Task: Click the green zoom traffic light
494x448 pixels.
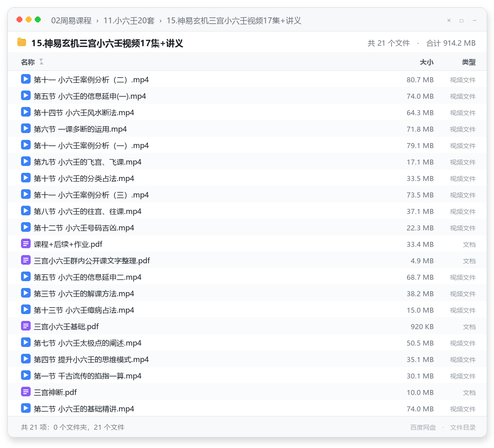Action: point(38,20)
